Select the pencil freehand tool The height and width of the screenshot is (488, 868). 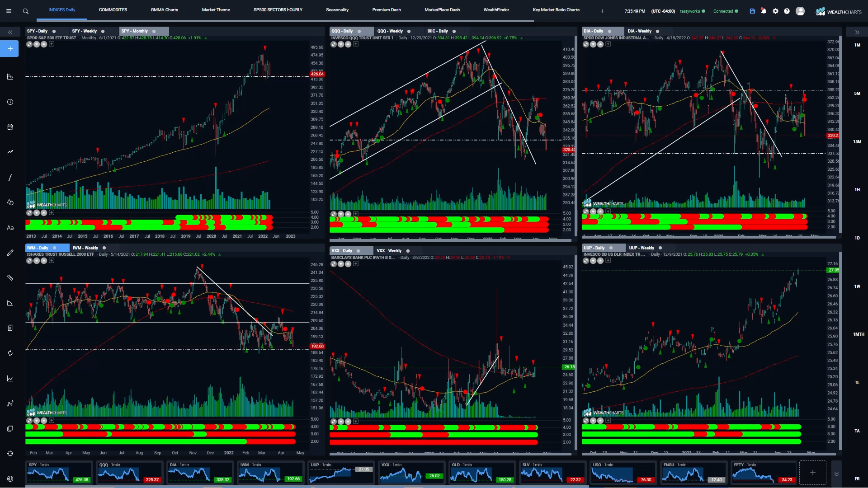click(10, 253)
